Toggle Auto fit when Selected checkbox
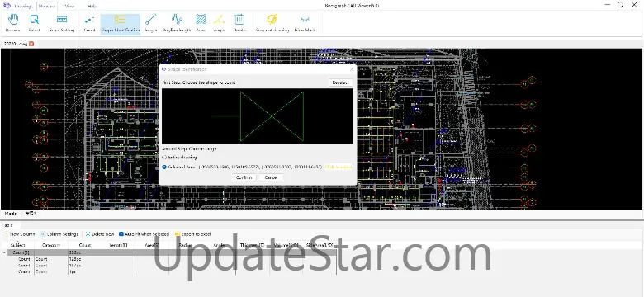This screenshot has width=644, height=297. coord(121,234)
